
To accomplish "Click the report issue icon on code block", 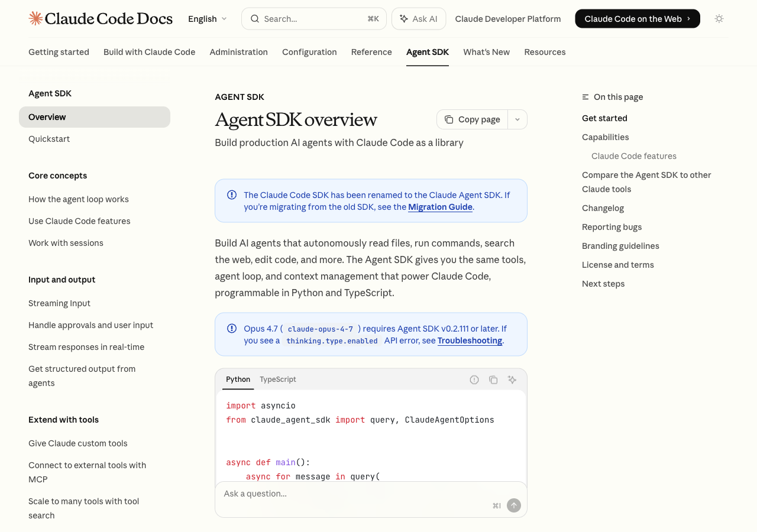I will pyautogui.click(x=474, y=379).
